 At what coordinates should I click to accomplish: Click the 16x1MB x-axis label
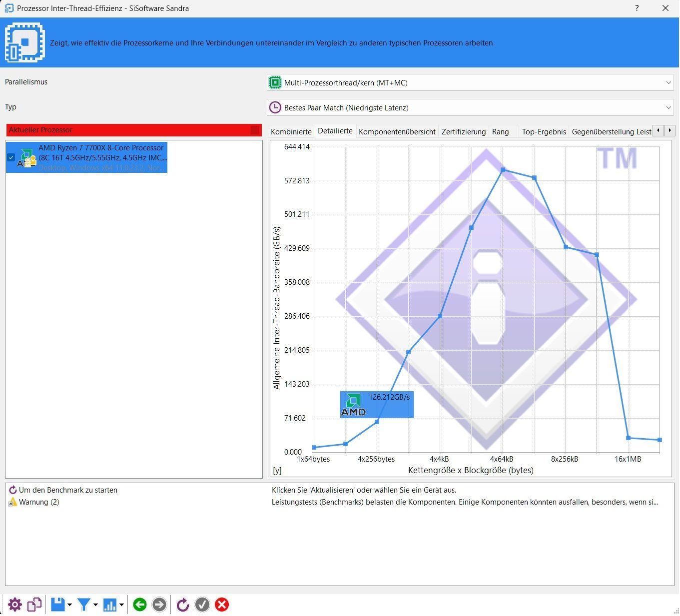(628, 459)
